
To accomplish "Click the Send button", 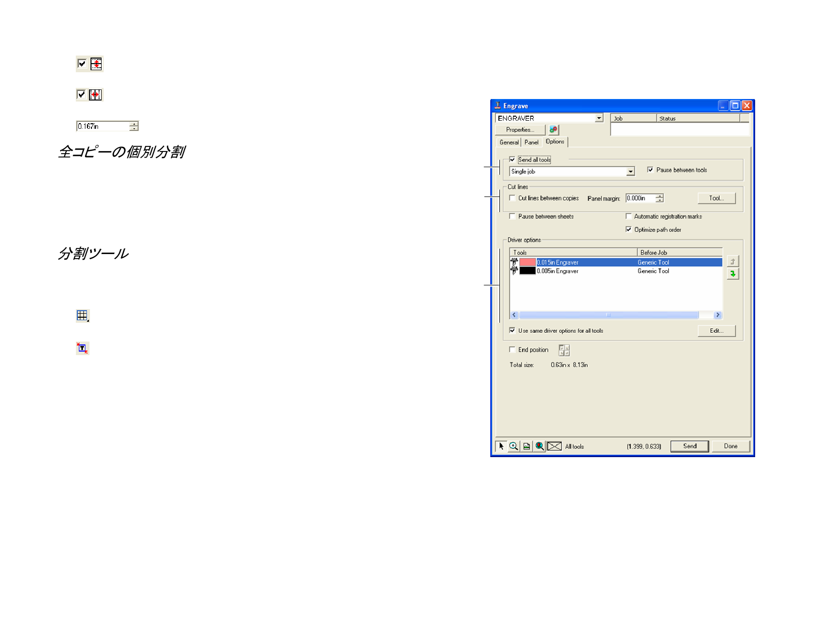I will pyautogui.click(x=689, y=447).
